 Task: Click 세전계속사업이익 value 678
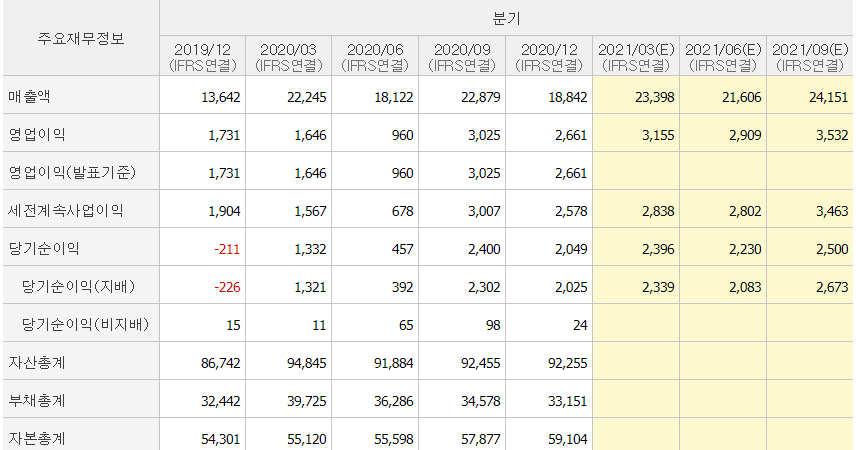click(x=402, y=211)
